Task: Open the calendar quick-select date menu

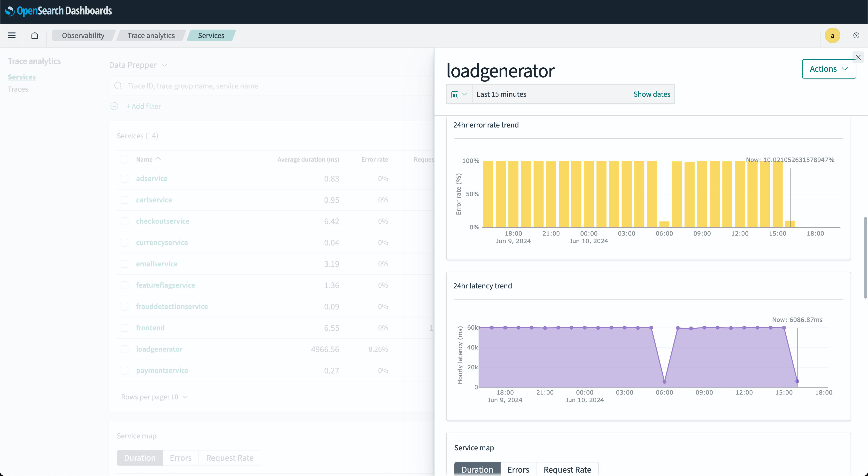Action: pos(459,94)
